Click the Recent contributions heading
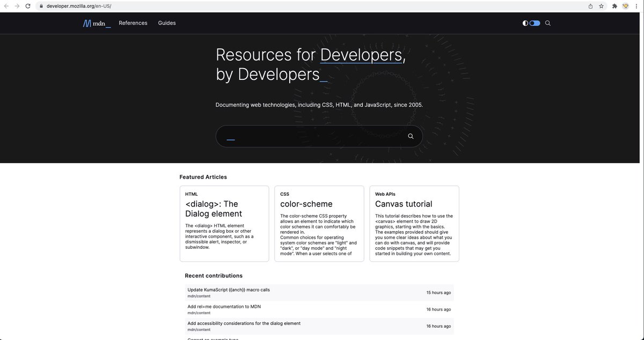Screen dimensions: 644x340 [214, 276]
